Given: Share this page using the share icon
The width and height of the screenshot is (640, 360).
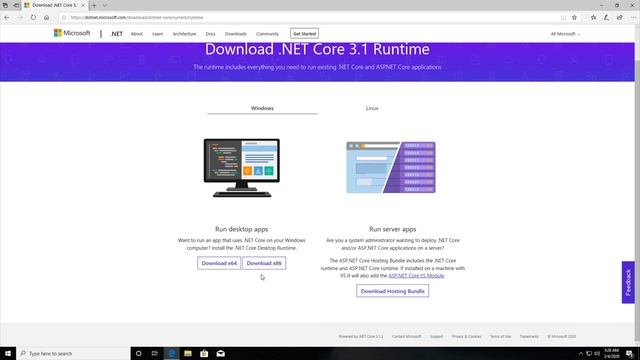Looking at the screenshot, I should (x=620, y=18).
